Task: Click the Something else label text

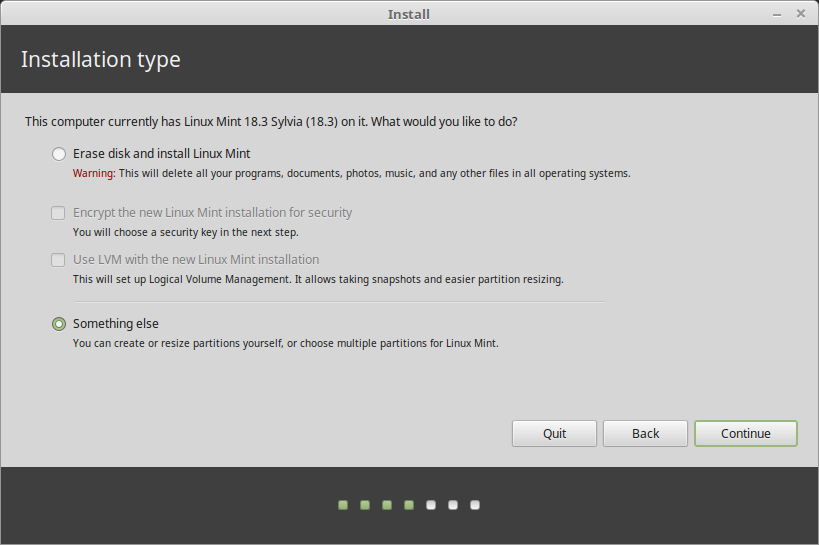Action: [115, 324]
